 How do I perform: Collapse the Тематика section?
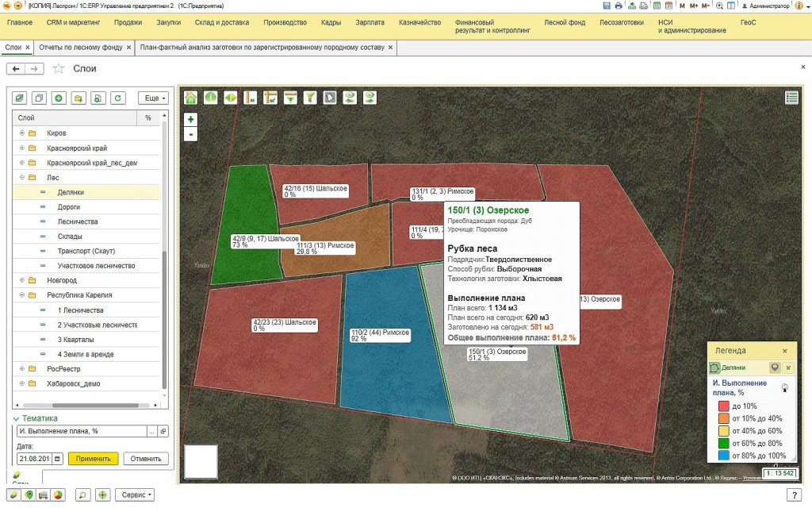(16, 418)
